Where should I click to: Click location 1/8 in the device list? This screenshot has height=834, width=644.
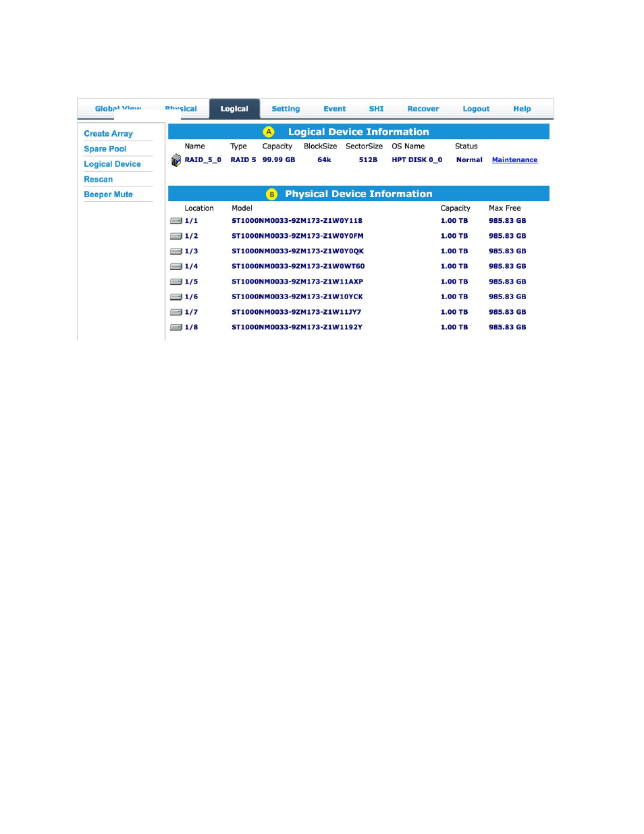coord(191,328)
